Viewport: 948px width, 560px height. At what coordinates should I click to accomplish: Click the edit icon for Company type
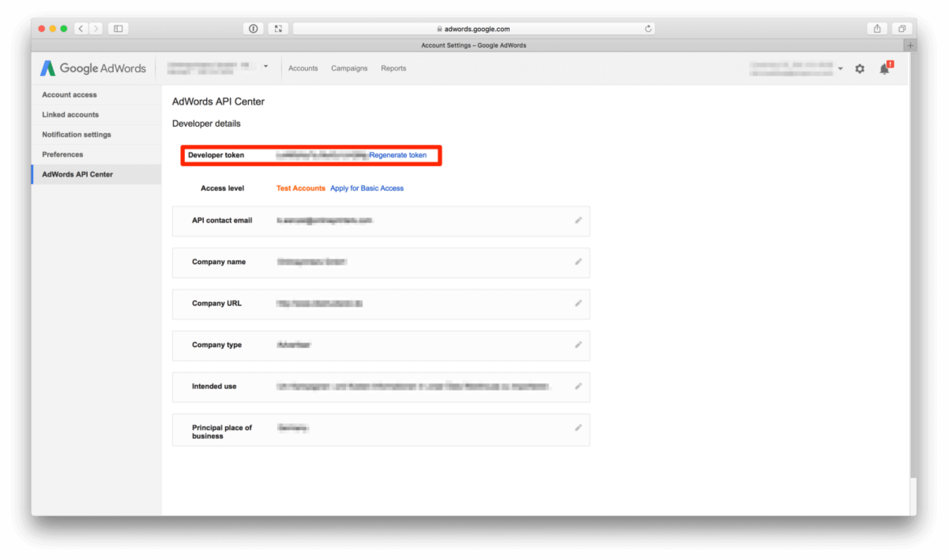(x=578, y=345)
